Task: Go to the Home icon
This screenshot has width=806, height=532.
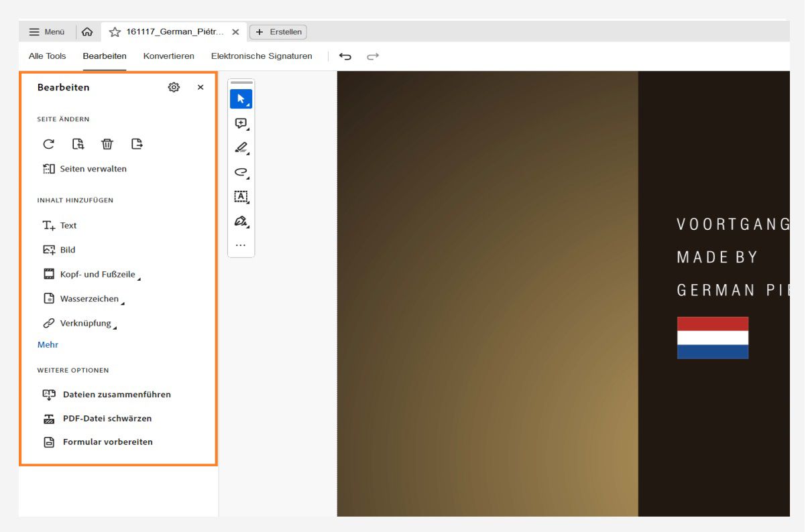Action: 87,31
